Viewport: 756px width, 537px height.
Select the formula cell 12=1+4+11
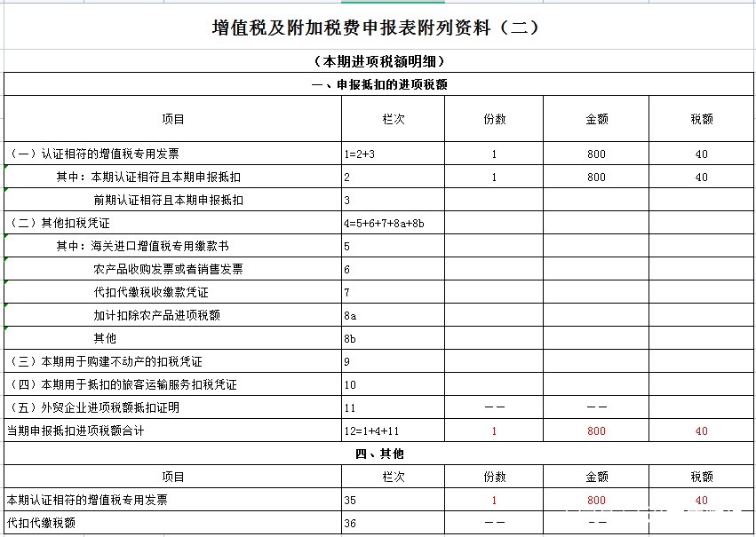tap(393, 431)
